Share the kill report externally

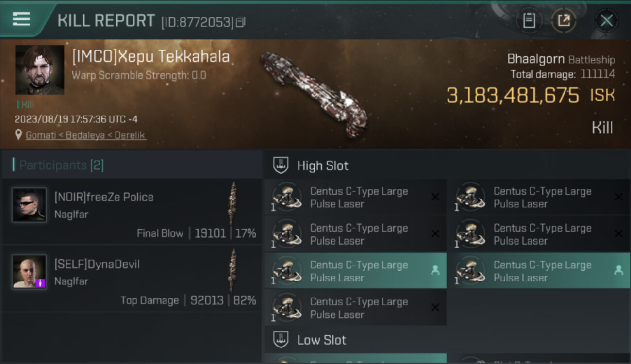564,20
